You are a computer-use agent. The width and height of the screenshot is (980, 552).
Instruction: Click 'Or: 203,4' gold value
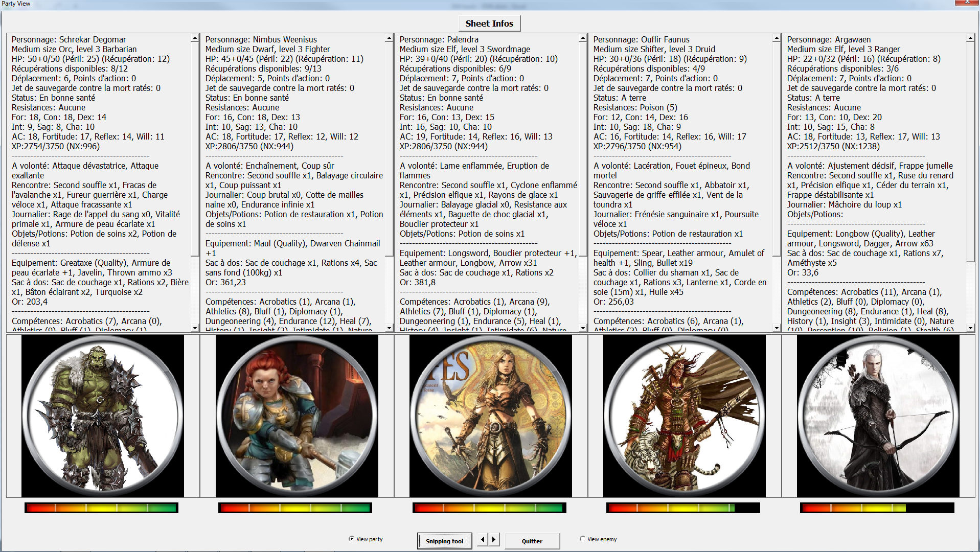pos(30,302)
